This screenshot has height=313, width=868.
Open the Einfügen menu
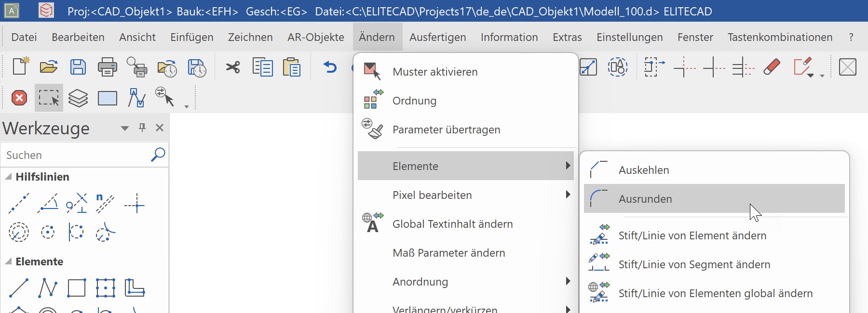pyautogui.click(x=192, y=37)
